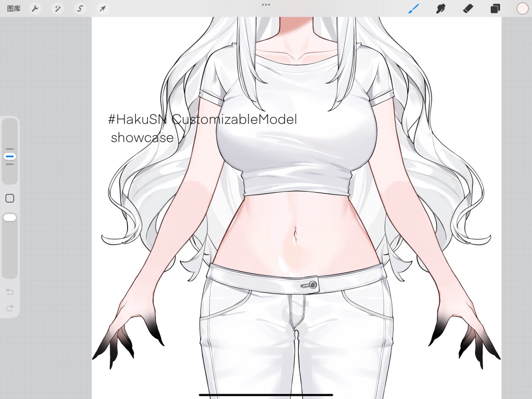Image resolution: width=532 pixels, height=399 pixels.
Task: Tap the three-dot menu at top center
Action: (x=266, y=4)
